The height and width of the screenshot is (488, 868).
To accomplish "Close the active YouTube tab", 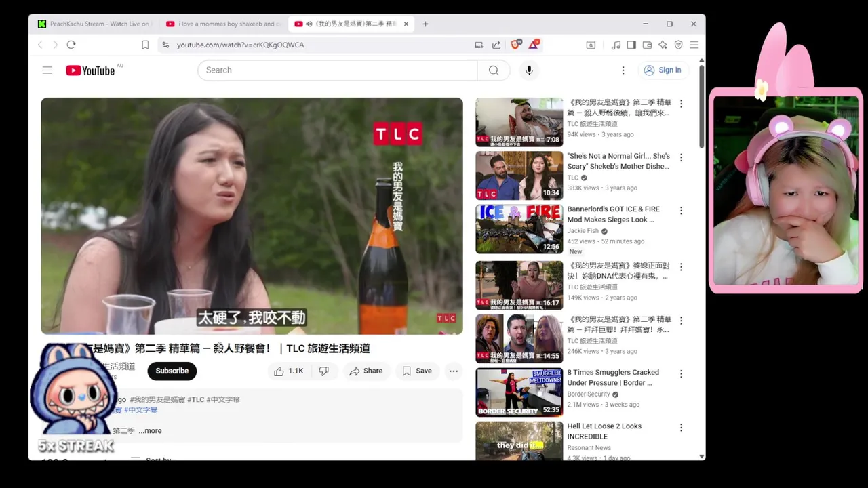I will pyautogui.click(x=406, y=24).
